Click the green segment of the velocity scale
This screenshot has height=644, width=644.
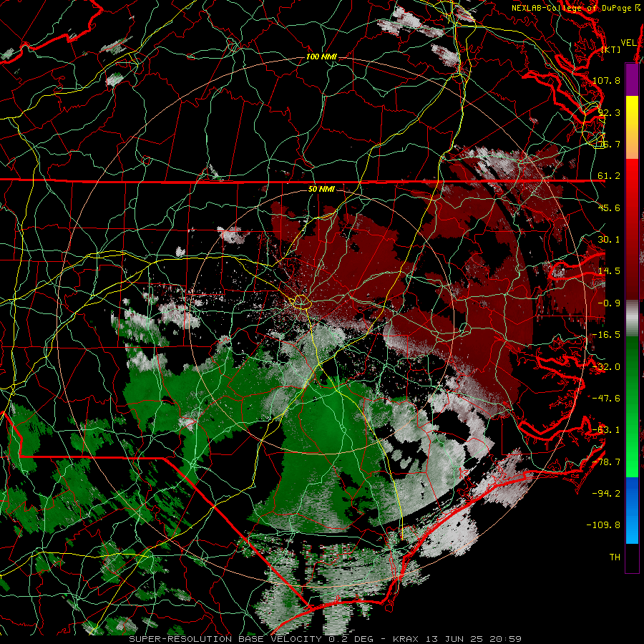[x=632, y=406]
